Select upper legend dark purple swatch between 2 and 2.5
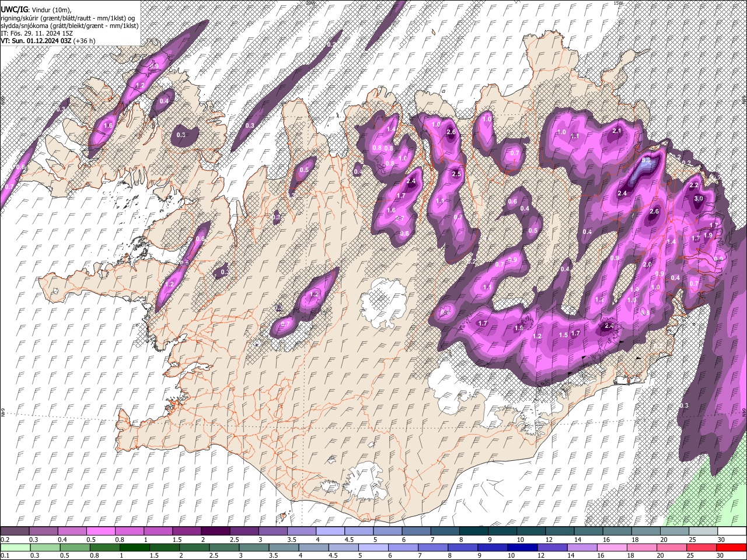The image size is (747, 560). click(215, 531)
